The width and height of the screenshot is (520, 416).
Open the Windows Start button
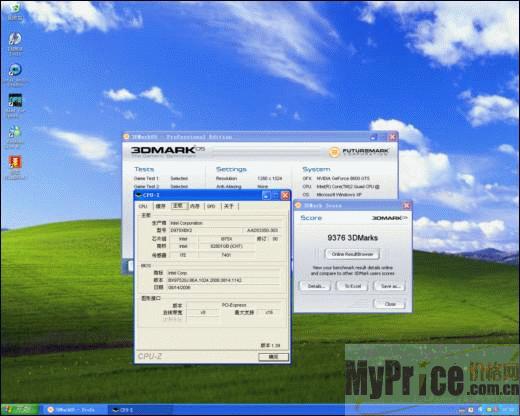click(19, 409)
